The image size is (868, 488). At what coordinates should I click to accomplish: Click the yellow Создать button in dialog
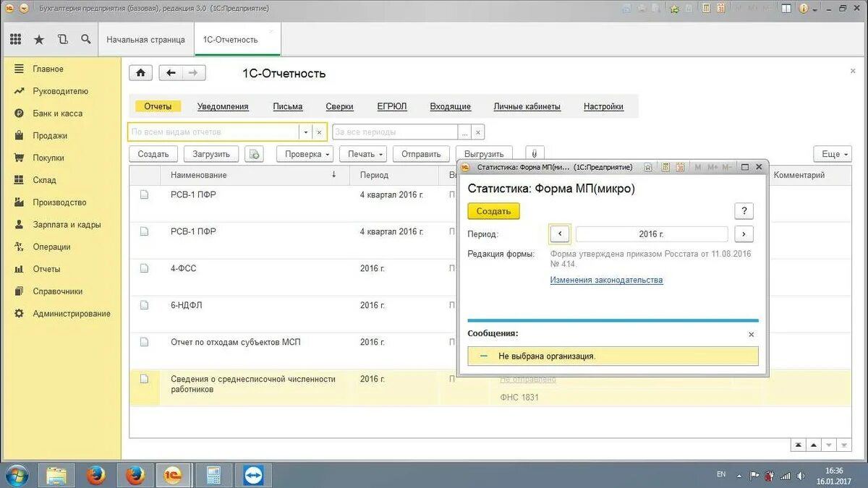(493, 211)
